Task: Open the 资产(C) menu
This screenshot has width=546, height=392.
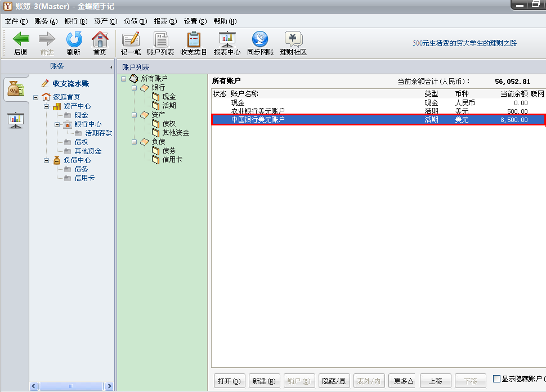Action: click(x=106, y=21)
